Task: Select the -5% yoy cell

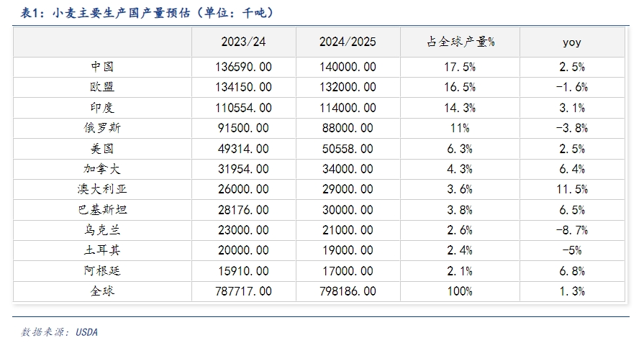Action: pos(572,250)
